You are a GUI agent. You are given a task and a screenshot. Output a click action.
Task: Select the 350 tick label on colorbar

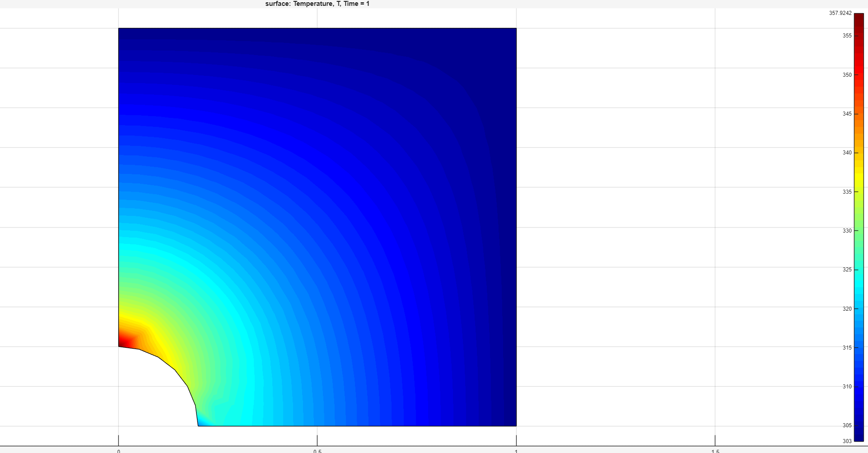click(x=847, y=75)
